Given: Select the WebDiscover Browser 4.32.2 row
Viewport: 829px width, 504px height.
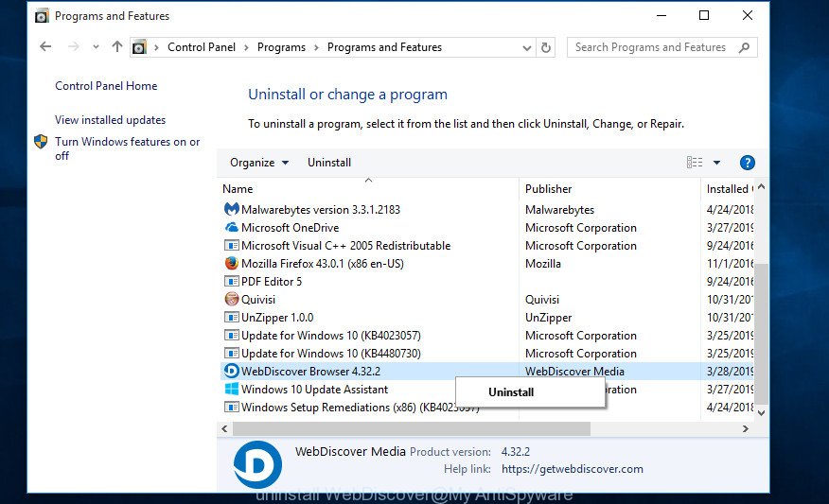Looking at the screenshot, I should pyautogui.click(x=486, y=371).
